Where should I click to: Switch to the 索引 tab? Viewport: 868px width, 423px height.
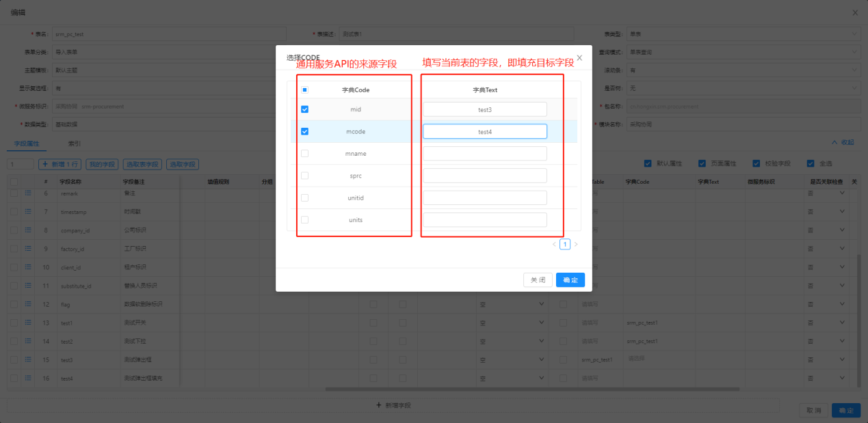click(74, 144)
